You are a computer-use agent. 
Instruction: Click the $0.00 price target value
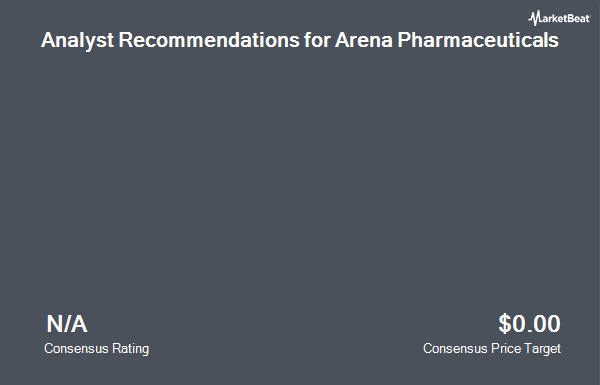(530, 324)
